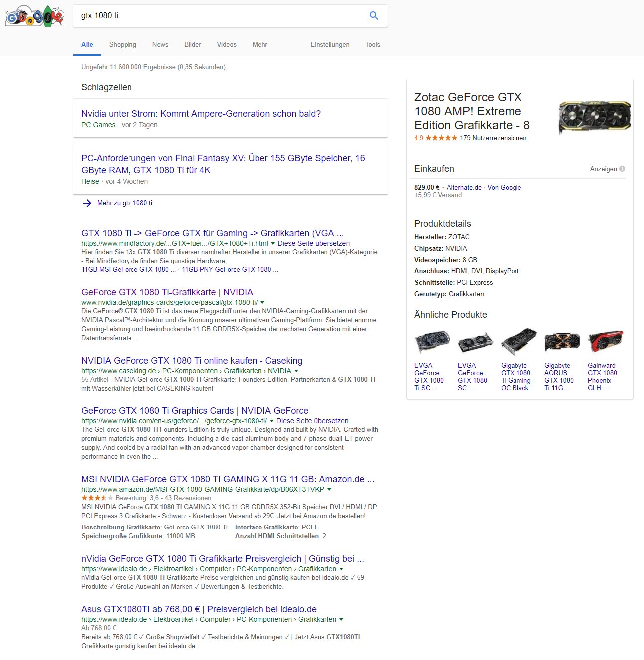Open 'Asus GTX1080TI ab 768,00 €' result
The image size is (644, 660).
point(199,609)
